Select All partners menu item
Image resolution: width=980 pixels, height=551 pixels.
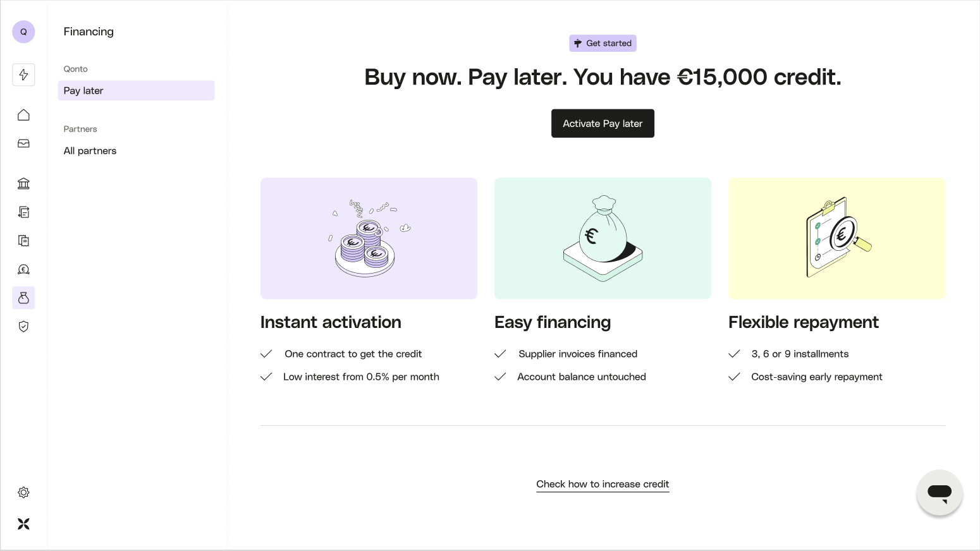point(90,151)
